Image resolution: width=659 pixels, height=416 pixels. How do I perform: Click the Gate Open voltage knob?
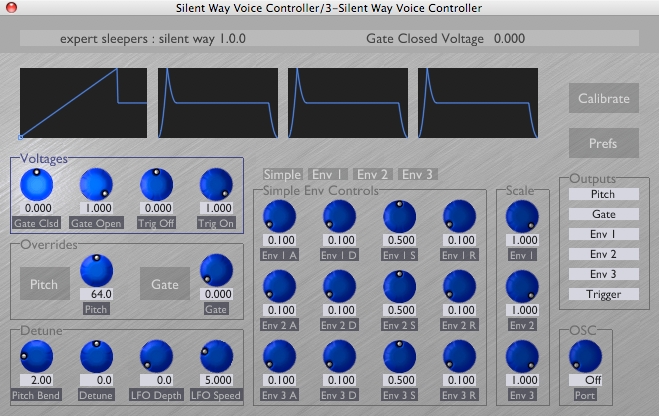click(x=96, y=184)
